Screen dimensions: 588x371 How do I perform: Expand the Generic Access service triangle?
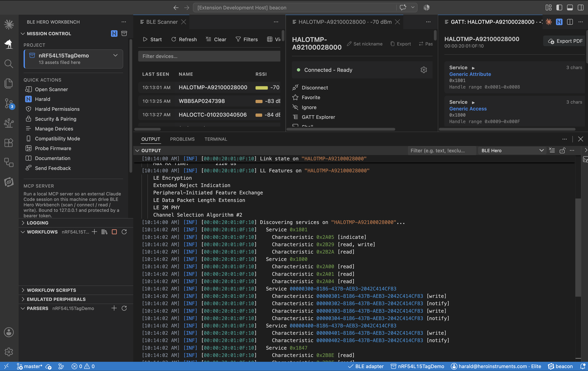473,103
